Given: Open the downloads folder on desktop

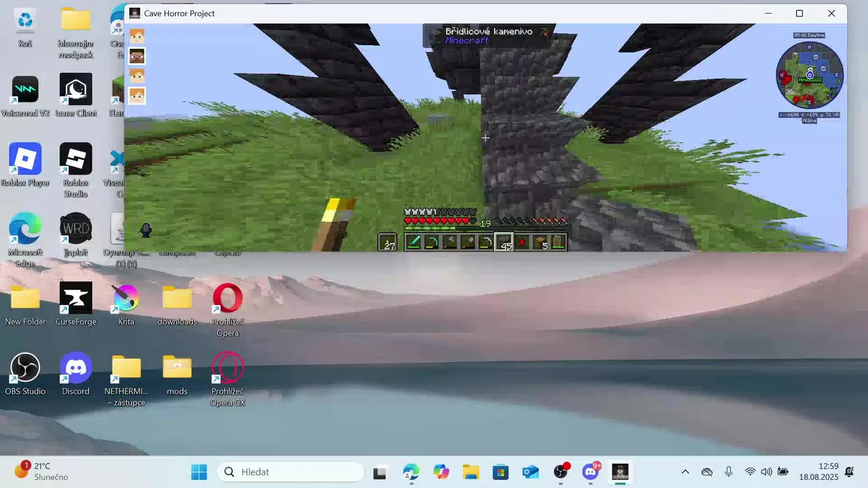Looking at the screenshot, I should coord(177,304).
